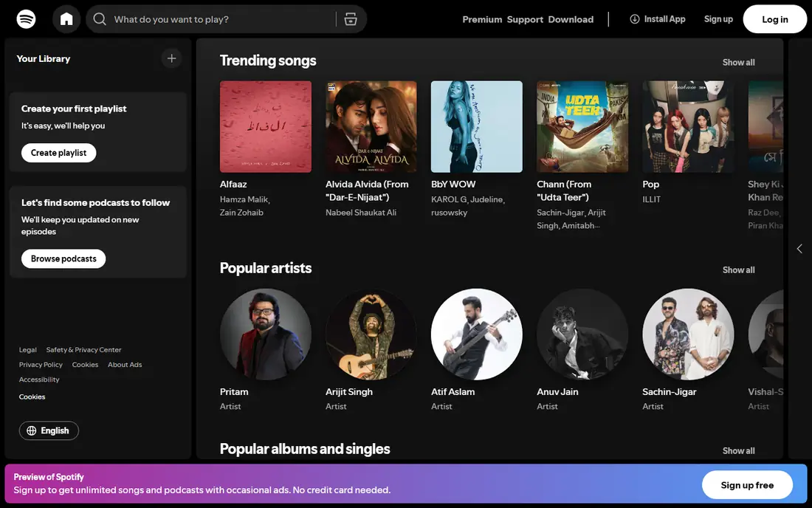
Task: Open the Alvida Alvida cover art
Action: [371, 126]
